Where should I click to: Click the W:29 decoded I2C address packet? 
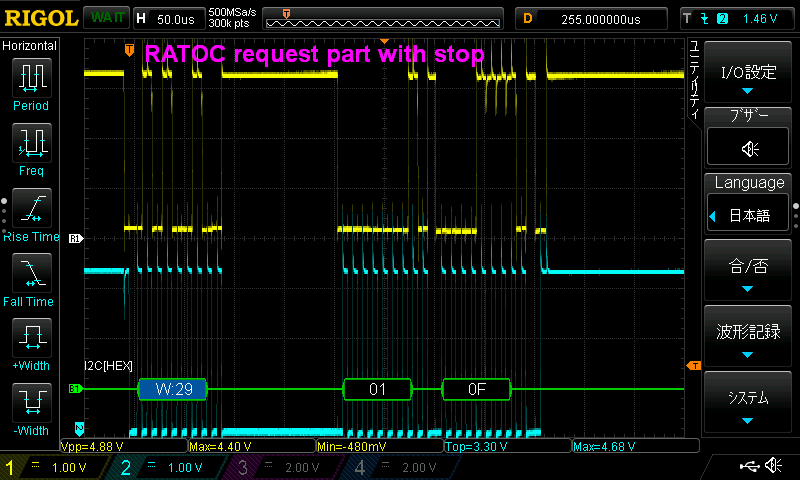click(173, 389)
